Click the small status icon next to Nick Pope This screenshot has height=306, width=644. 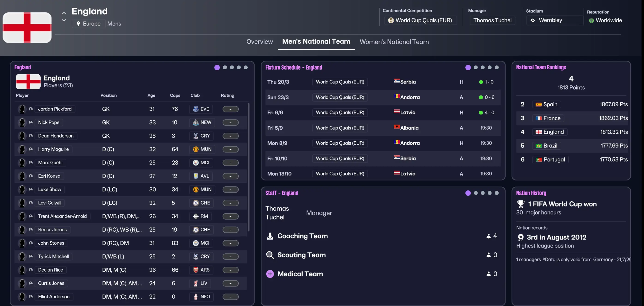(x=30, y=122)
